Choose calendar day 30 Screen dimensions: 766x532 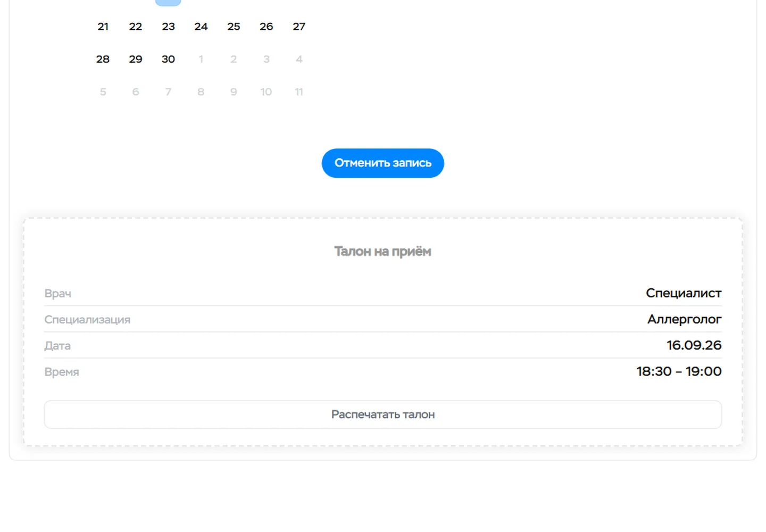click(168, 59)
